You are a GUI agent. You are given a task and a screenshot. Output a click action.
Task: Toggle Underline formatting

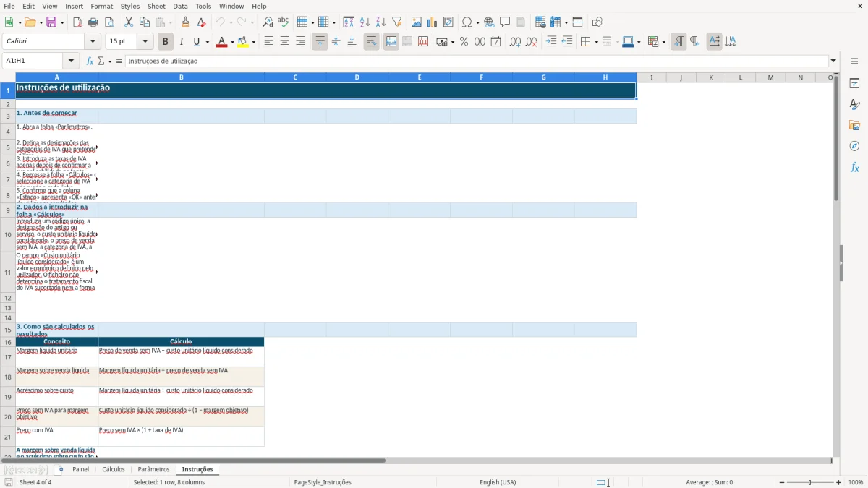pyautogui.click(x=196, y=42)
